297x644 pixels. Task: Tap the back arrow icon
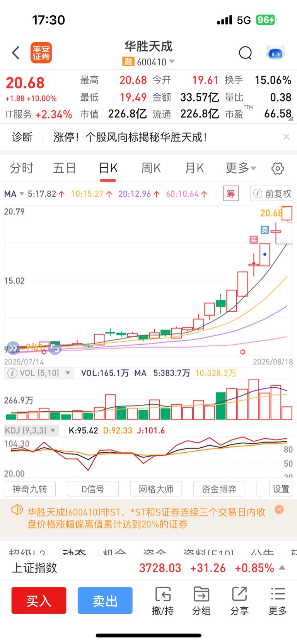click(16, 53)
